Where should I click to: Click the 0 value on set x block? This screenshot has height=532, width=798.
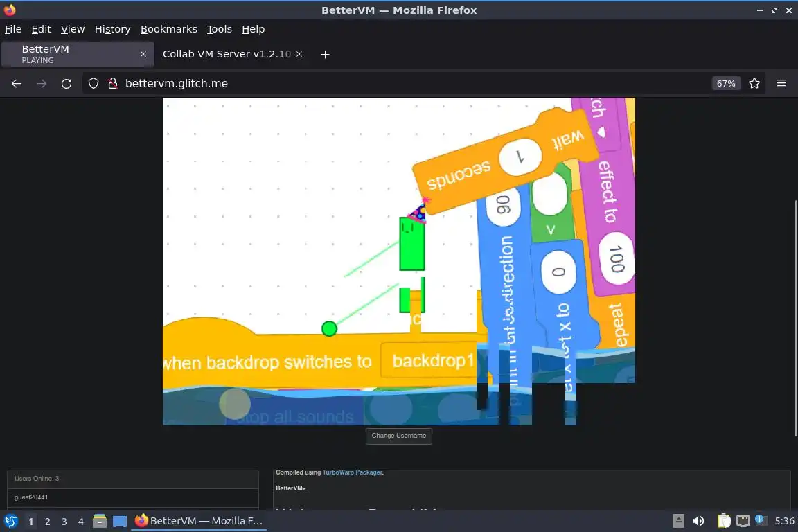click(559, 272)
